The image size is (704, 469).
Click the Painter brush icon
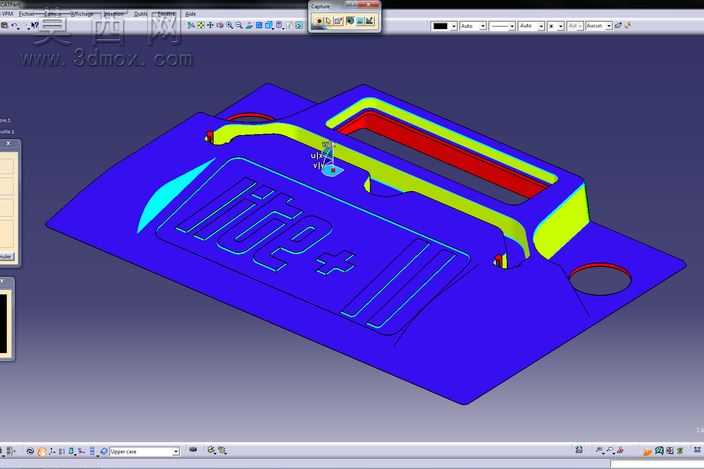(618, 26)
